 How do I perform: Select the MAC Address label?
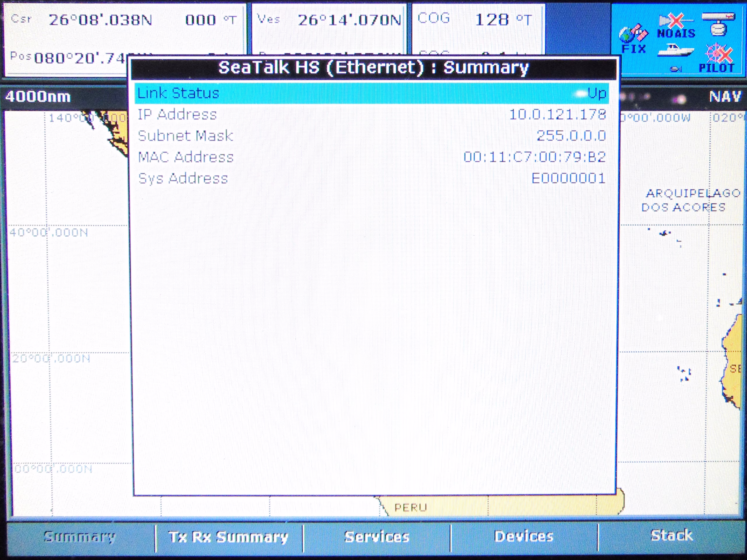point(186,157)
